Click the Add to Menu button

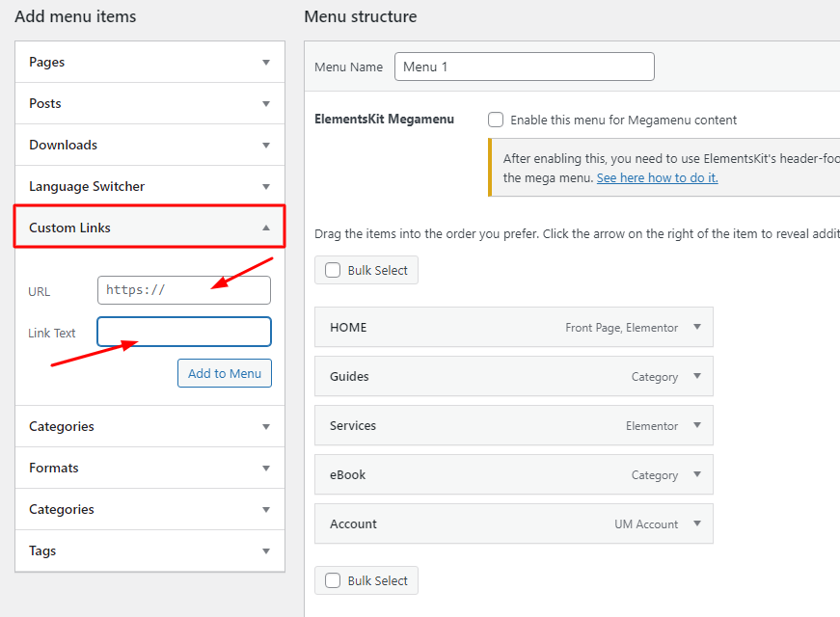pyautogui.click(x=225, y=374)
